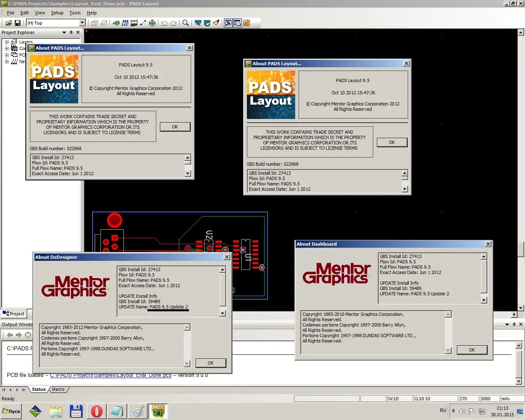Click the auto-hide pin on Project Explorer

point(71,32)
